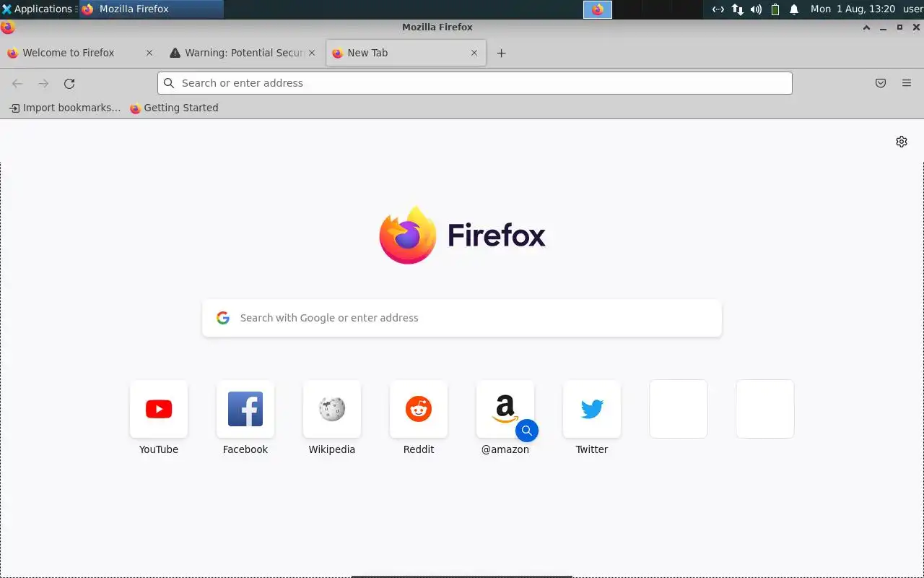Switch to Warning: Potential Security tab
Image resolution: width=924 pixels, height=578 pixels.
[x=243, y=53]
